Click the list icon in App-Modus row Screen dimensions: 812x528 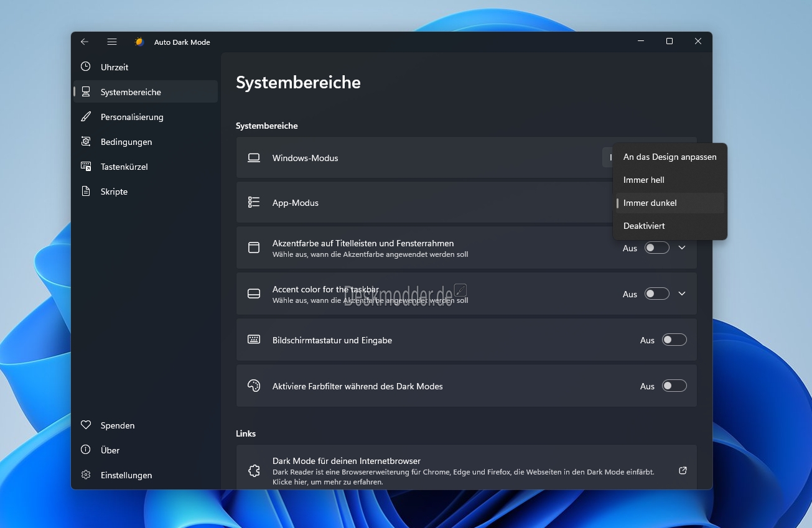[x=254, y=202]
